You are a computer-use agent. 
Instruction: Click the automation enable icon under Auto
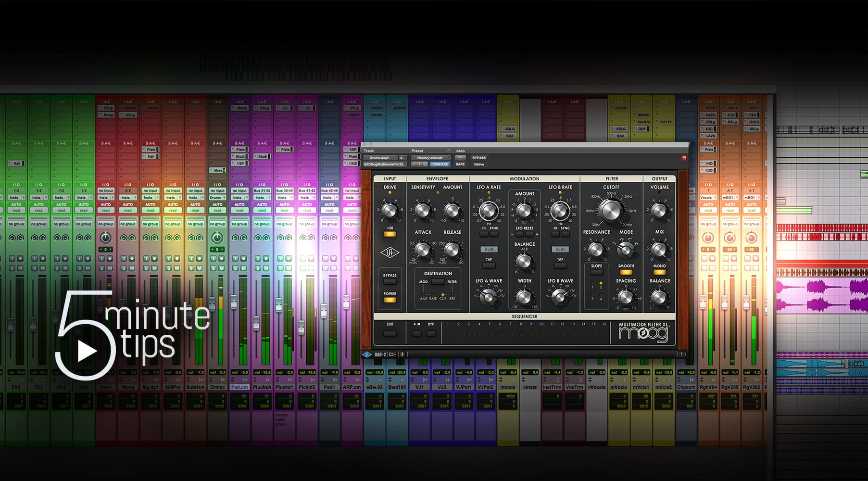click(x=460, y=158)
